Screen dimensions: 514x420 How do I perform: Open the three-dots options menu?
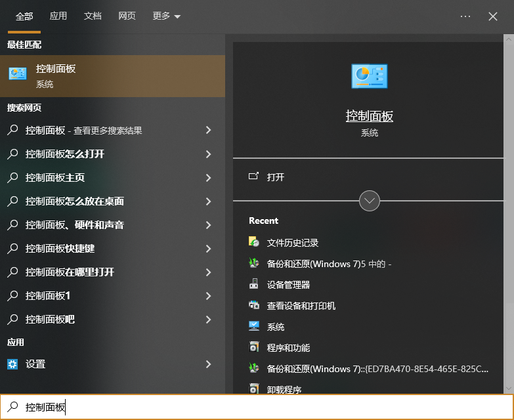(x=465, y=16)
